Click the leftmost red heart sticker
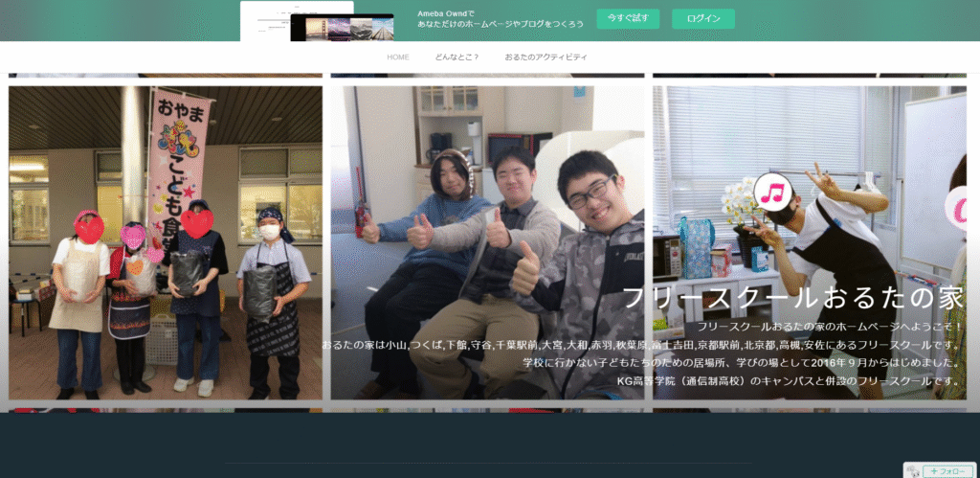The width and height of the screenshot is (980, 478). coord(88,228)
